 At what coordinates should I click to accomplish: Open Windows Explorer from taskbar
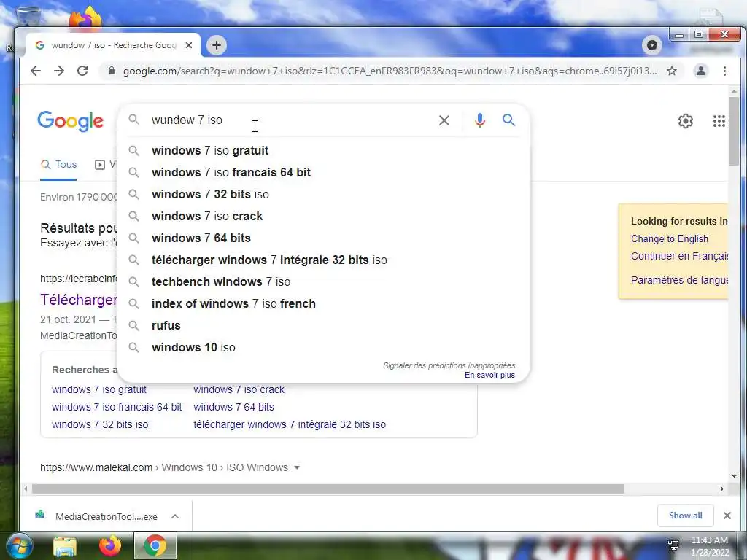click(x=65, y=546)
